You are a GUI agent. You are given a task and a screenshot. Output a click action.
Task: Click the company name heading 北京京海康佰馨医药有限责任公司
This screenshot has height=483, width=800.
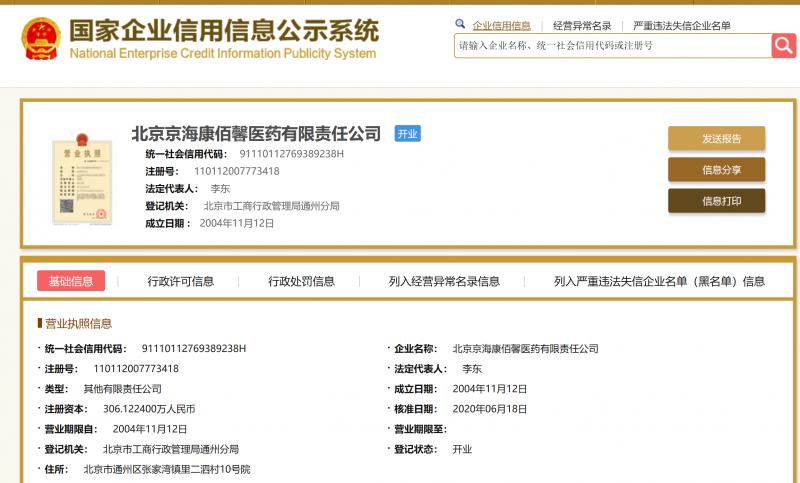tap(256, 134)
